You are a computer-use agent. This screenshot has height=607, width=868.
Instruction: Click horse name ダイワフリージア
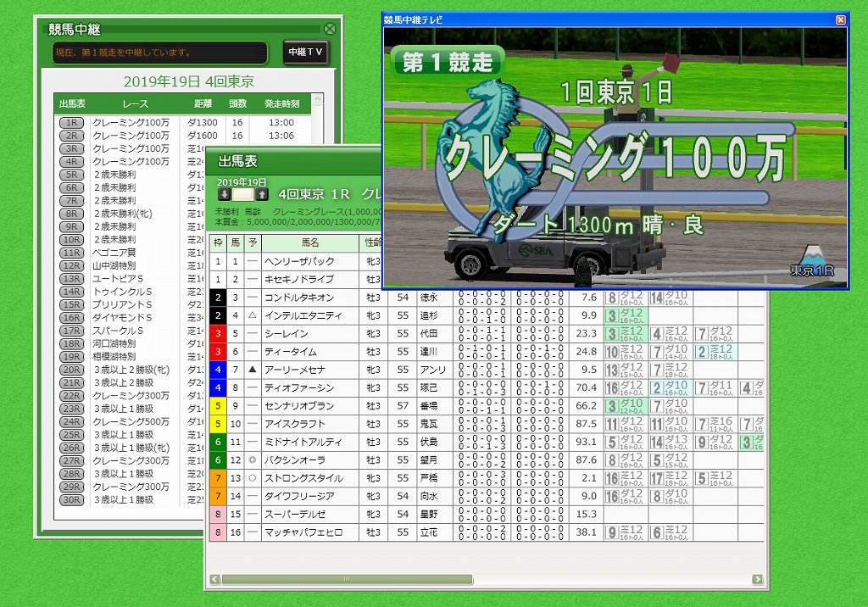(x=299, y=496)
